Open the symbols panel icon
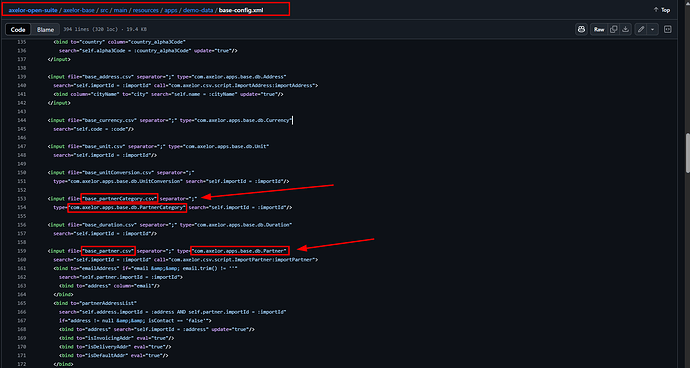The image size is (690, 368). 668,29
